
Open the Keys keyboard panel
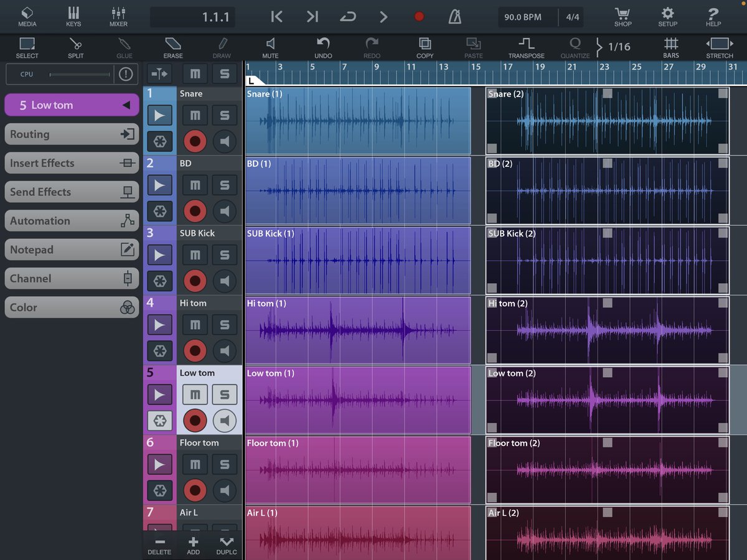coord(73,17)
